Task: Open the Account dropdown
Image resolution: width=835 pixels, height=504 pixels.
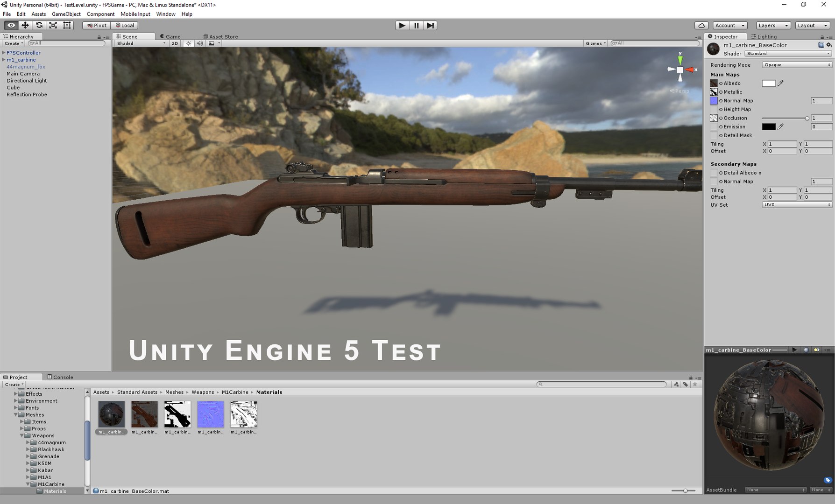Action: pyautogui.click(x=730, y=25)
